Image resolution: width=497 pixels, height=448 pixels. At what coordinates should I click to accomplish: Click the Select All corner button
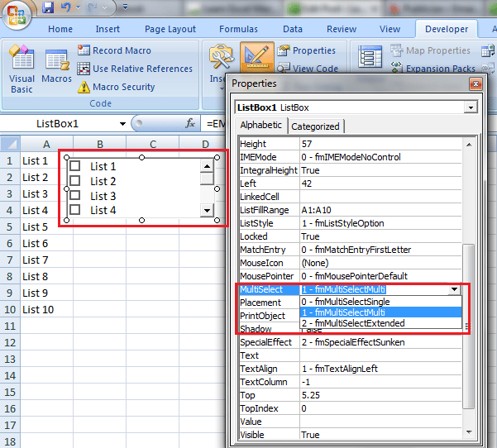[11, 144]
